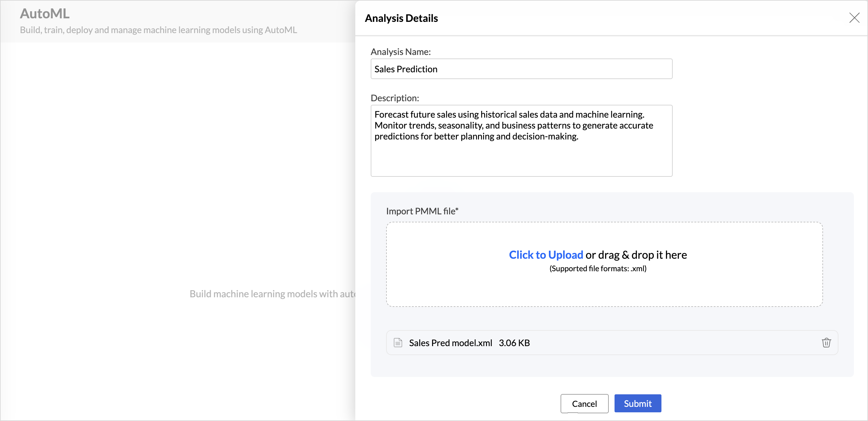868x421 pixels.
Task: Close the Analysis Details panel
Action: coord(854,18)
